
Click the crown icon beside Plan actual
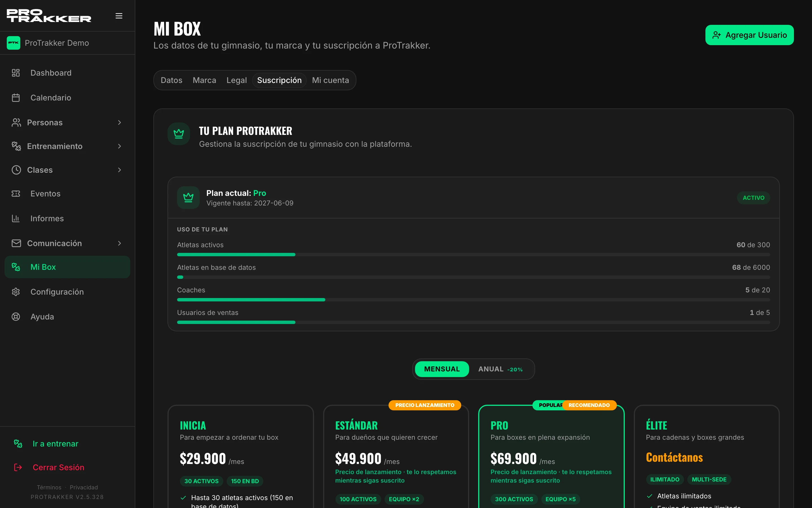point(188,198)
